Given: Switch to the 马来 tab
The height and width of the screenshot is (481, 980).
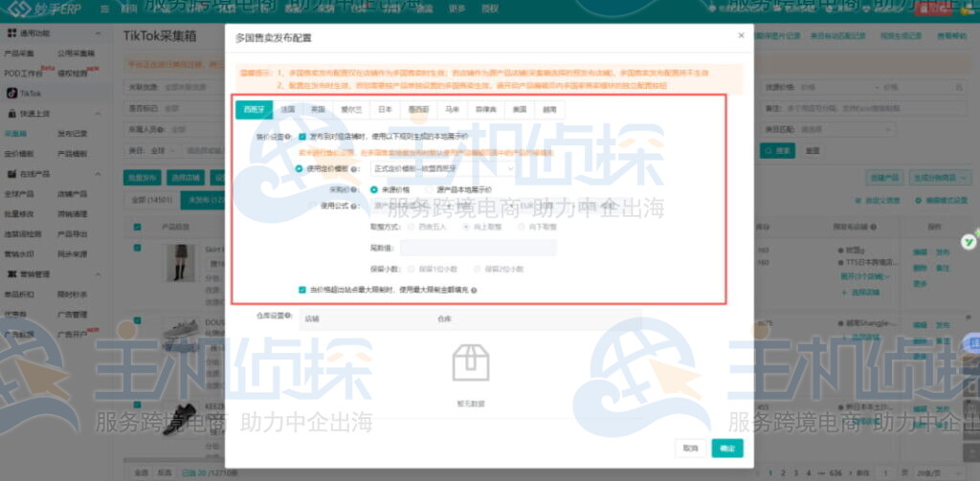Looking at the screenshot, I should point(453,109).
